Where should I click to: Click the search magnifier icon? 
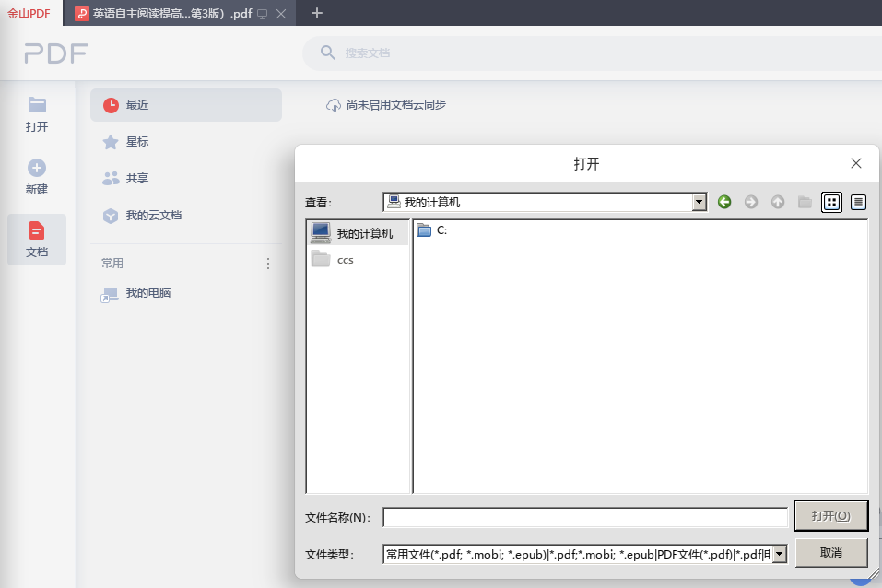pyautogui.click(x=328, y=53)
